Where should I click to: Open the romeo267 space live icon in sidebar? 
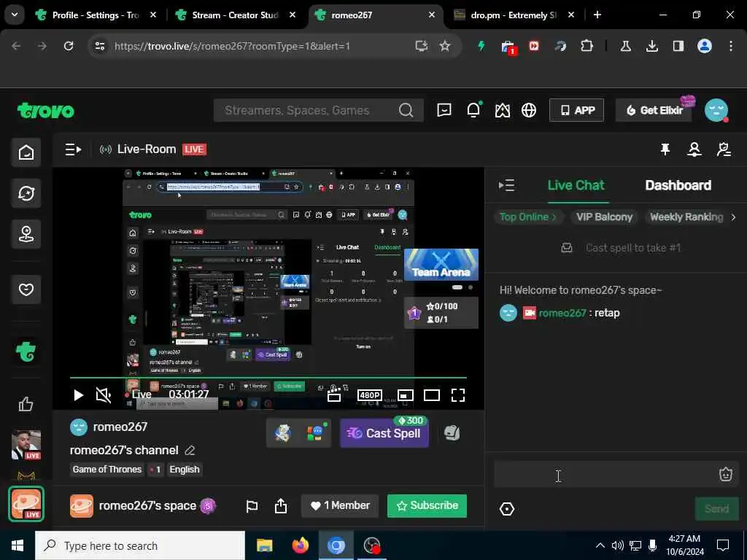click(x=26, y=504)
